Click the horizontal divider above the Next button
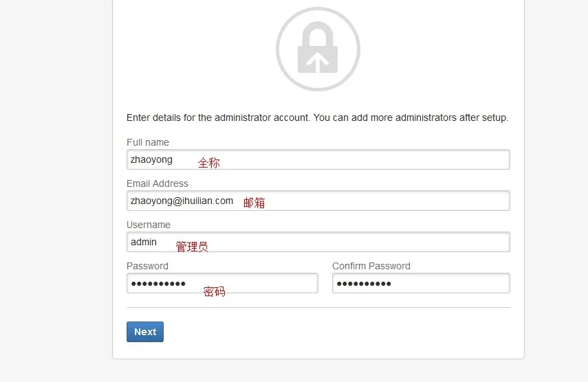The image size is (588, 382). tap(318, 307)
